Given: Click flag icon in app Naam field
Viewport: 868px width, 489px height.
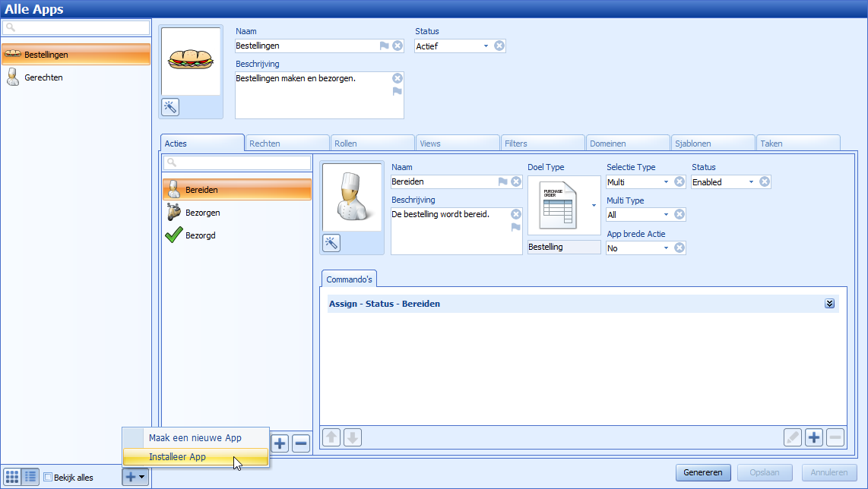Looking at the screenshot, I should coord(384,46).
